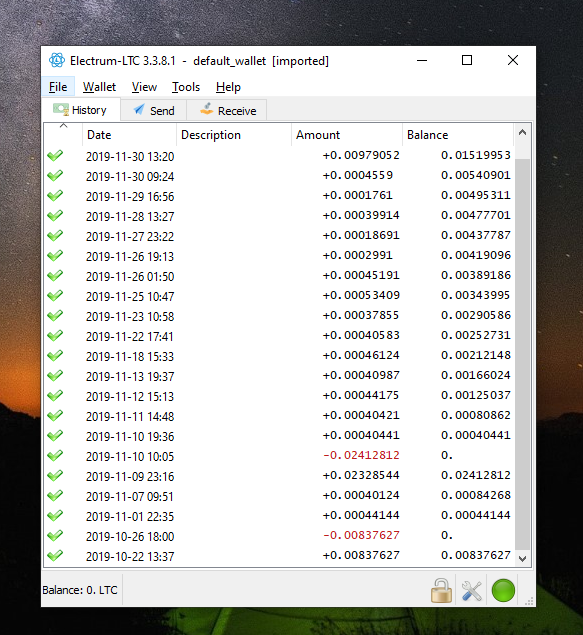Open the File menu

coord(58,87)
